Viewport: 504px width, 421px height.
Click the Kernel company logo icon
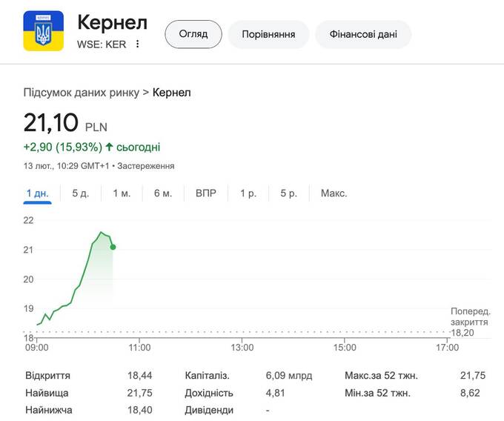[44, 31]
